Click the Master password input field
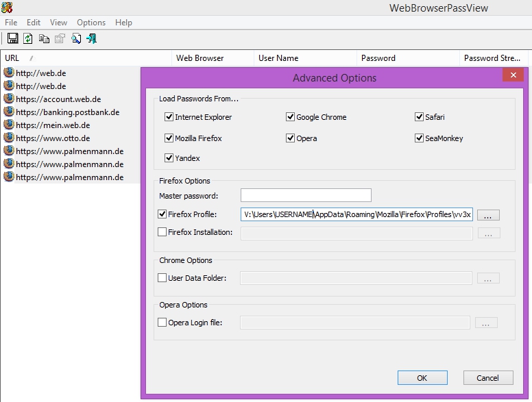This screenshot has height=402, width=532. tap(306, 196)
